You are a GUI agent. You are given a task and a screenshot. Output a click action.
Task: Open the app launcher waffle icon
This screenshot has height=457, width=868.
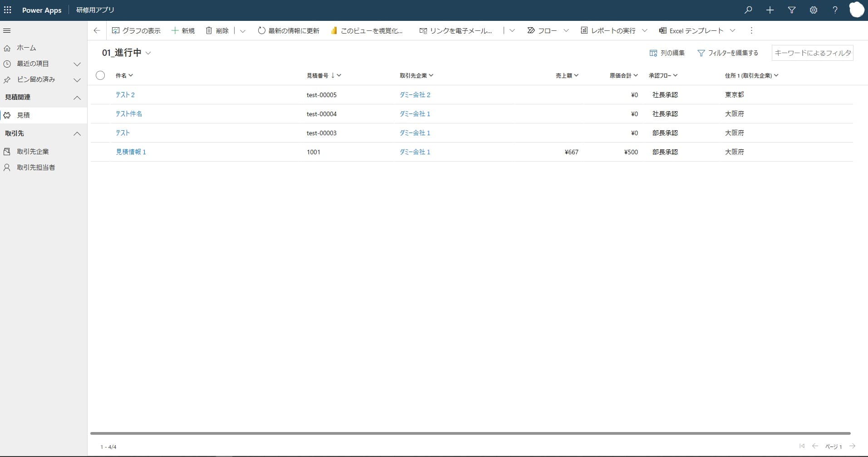[x=8, y=10]
